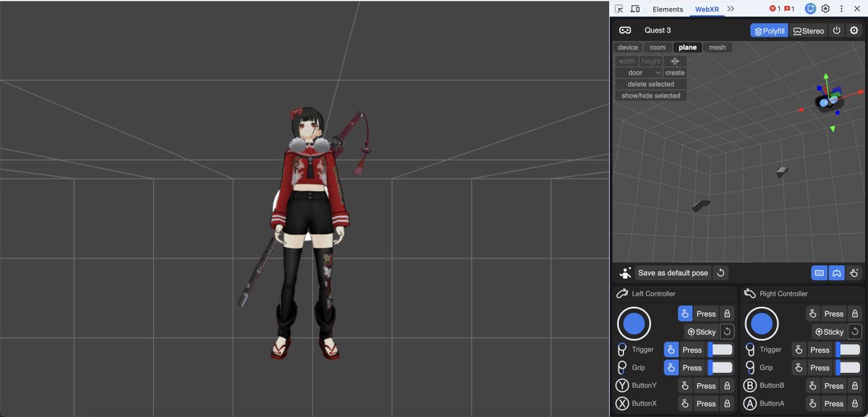Switch to hand tracking input mode icon

click(854, 273)
